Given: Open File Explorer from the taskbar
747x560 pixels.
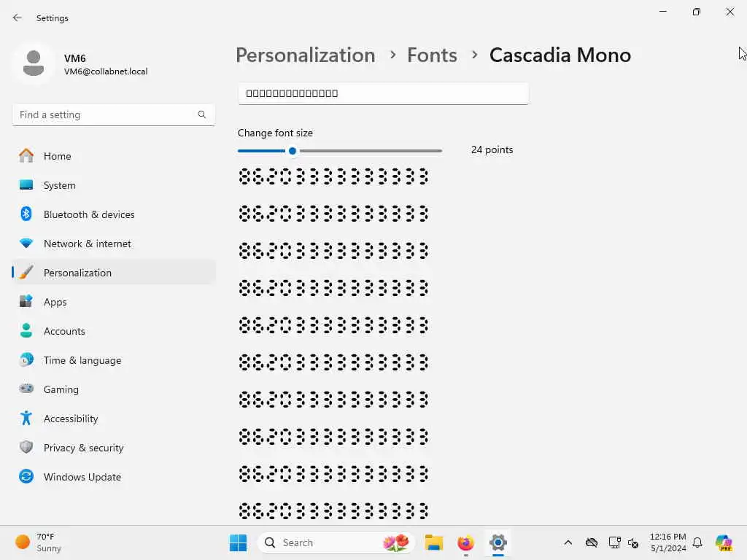Looking at the screenshot, I should coord(434,542).
